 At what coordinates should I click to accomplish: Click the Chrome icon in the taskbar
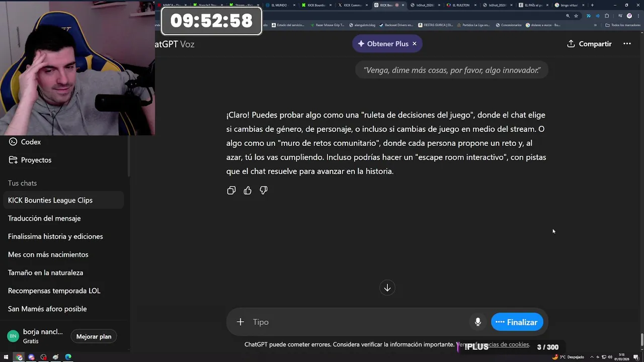point(19,357)
